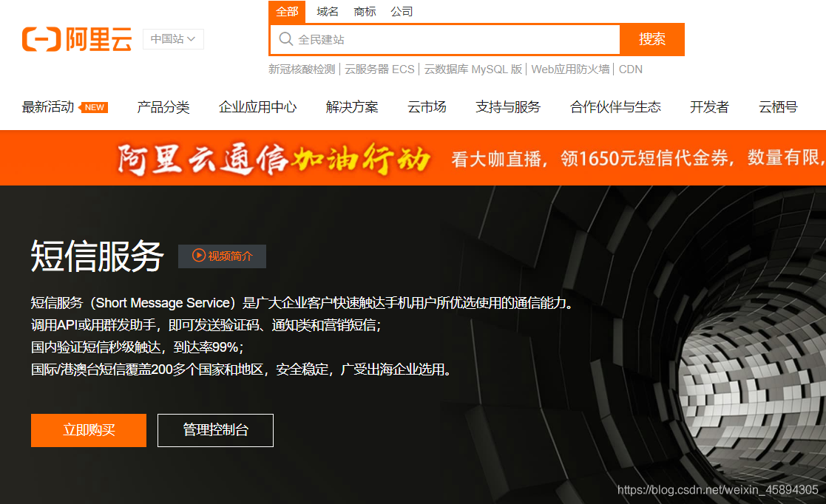Open the 解决方案 menu
The image size is (826, 504).
[352, 107]
